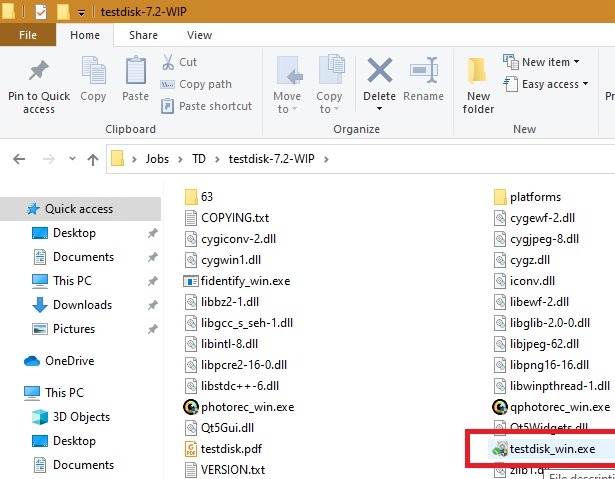Select photorec_win.exe file
Image resolution: width=615 pixels, height=479 pixels.
coord(239,407)
